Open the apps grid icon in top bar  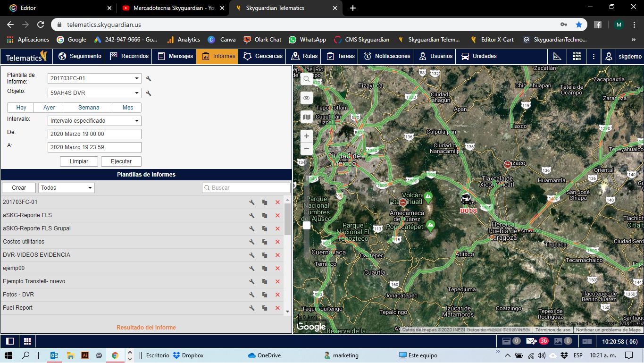pos(577,56)
